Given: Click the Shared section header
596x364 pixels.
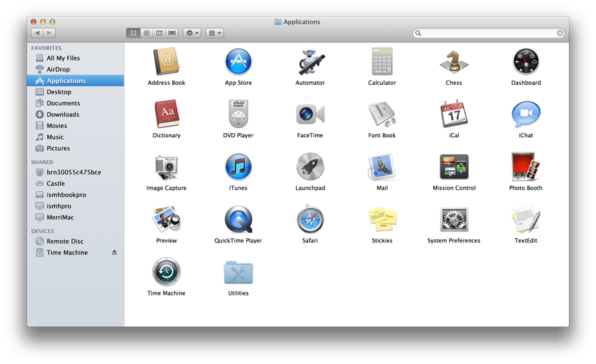Looking at the screenshot, I should (42, 162).
